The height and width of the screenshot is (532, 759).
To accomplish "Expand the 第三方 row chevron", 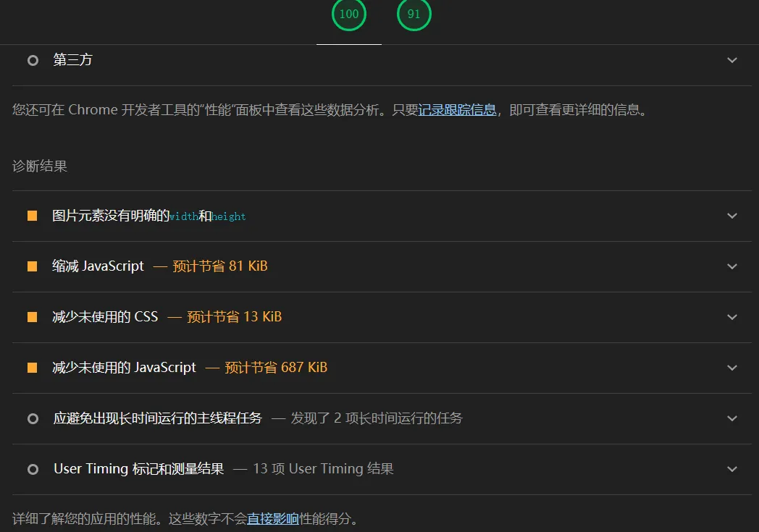I will 732,61.
